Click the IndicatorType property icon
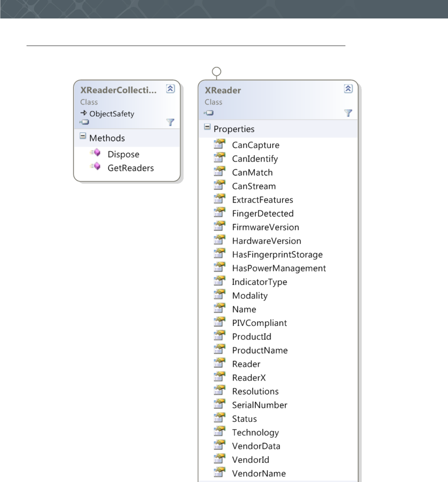Screen dimensions: 448x482 pyautogui.click(x=219, y=281)
